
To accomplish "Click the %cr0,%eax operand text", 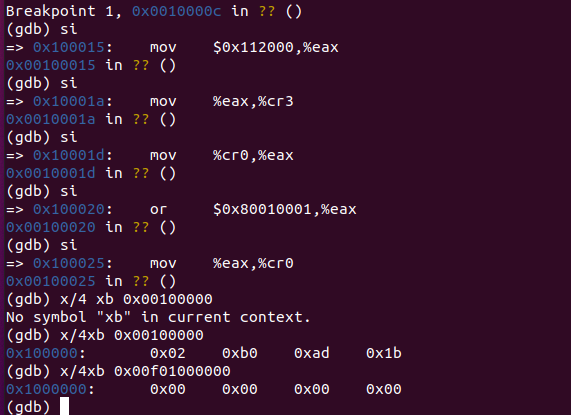I will pos(253,155).
